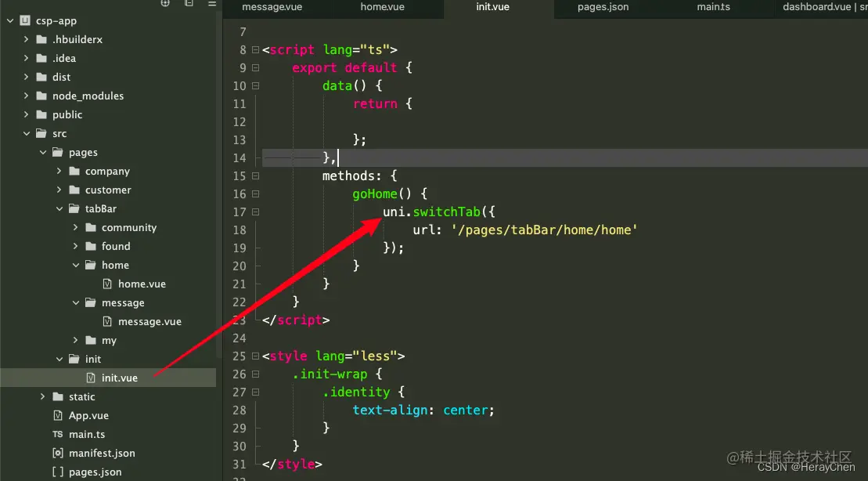Collapse the tabBar folder chevron

tap(59, 209)
